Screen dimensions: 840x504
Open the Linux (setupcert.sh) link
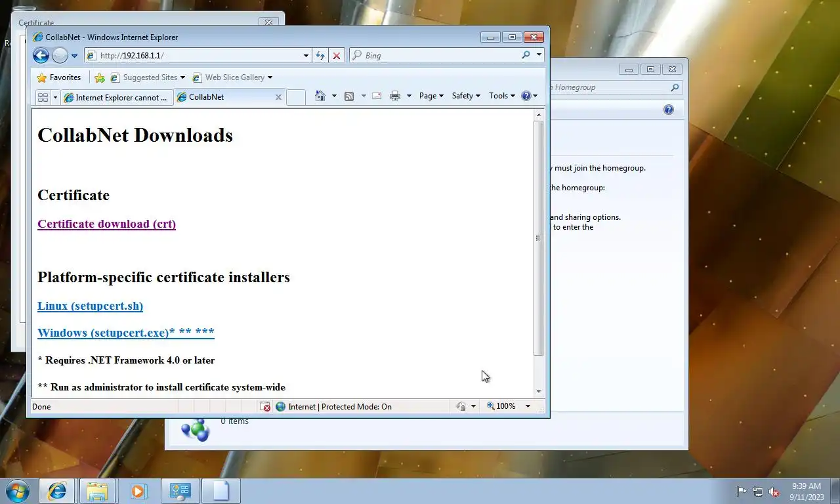[x=90, y=306]
